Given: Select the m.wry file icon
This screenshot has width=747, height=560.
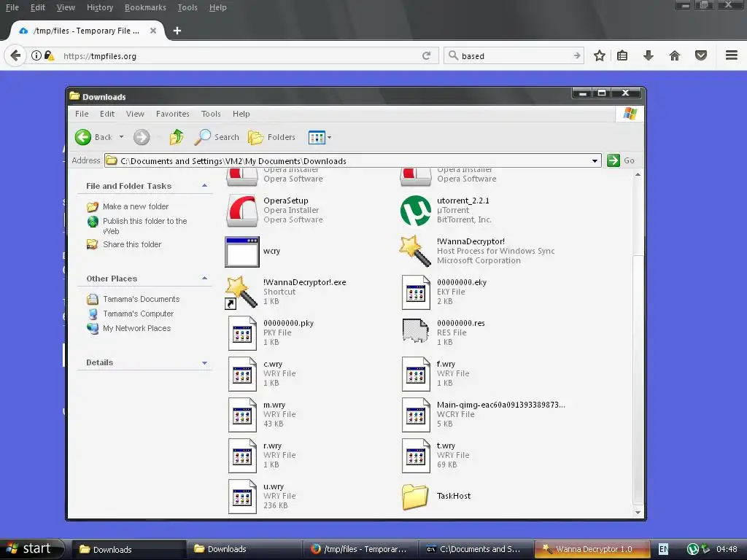Looking at the screenshot, I should point(242,415).
